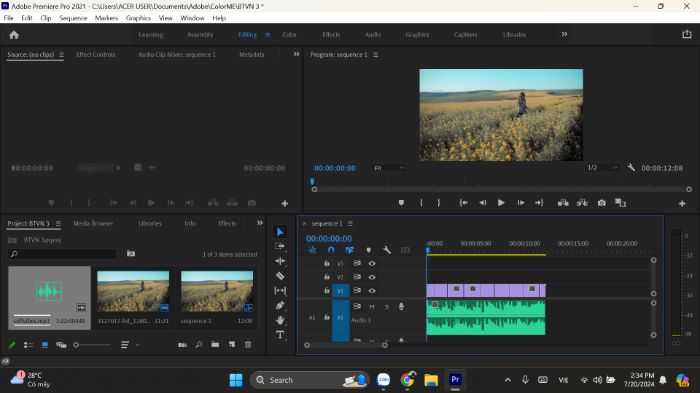The image size is (700, 393).
Task: Switch to the Effect Controls tab
Action: pyautogui.click(x=96, y=54)
